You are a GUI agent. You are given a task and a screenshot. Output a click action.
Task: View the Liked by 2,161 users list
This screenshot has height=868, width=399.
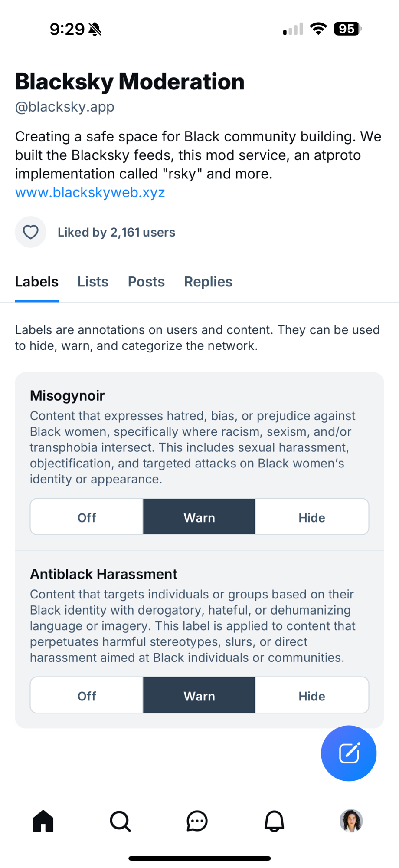tap(116, 233)
